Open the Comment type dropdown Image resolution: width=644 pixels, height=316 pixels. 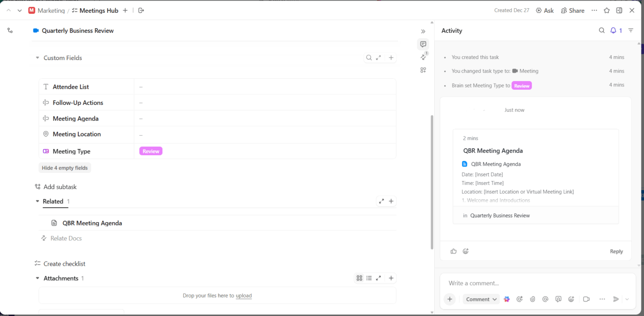481,299
